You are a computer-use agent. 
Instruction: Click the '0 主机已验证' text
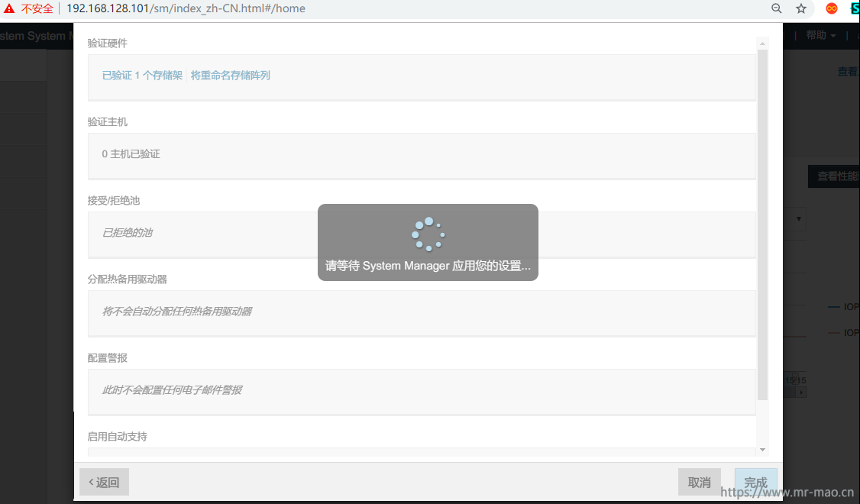click(131, 154)
